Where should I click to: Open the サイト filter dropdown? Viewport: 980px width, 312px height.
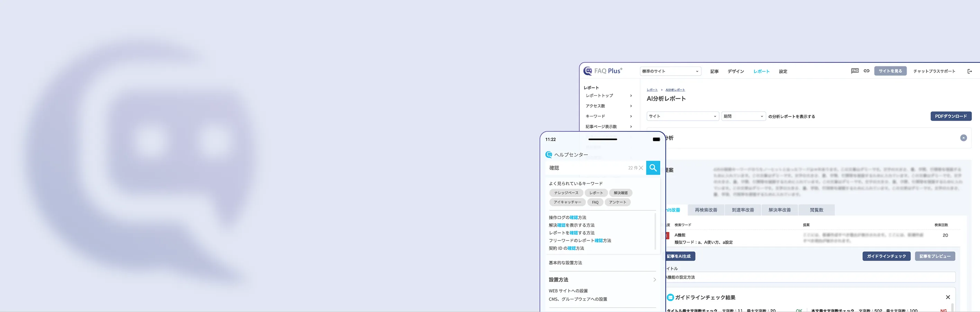[x=682, y=116]
